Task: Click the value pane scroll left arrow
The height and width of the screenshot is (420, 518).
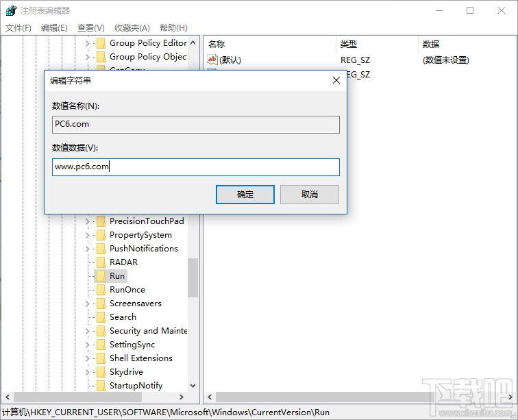Action: pos(210,397)
